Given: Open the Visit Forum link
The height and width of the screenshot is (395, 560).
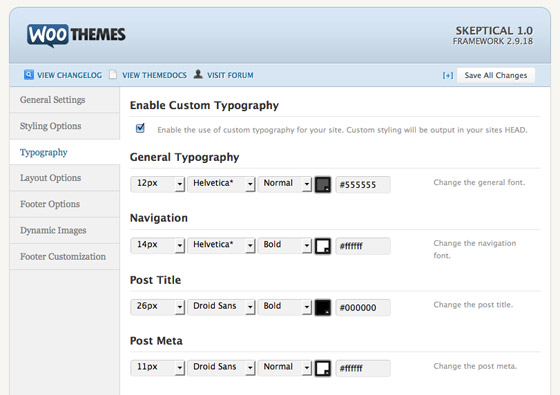Looking at the screenshot, I should 230,75.
